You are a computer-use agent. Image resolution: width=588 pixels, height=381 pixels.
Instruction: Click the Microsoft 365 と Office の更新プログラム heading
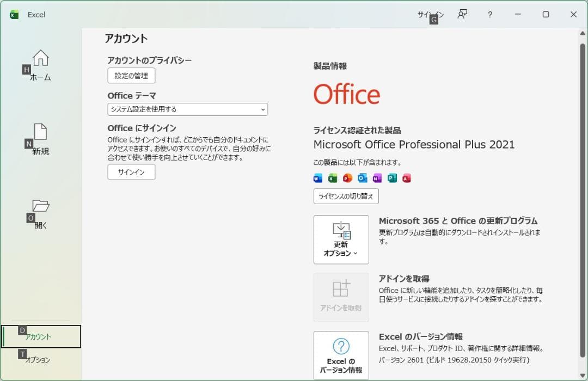tap(458, 221)
